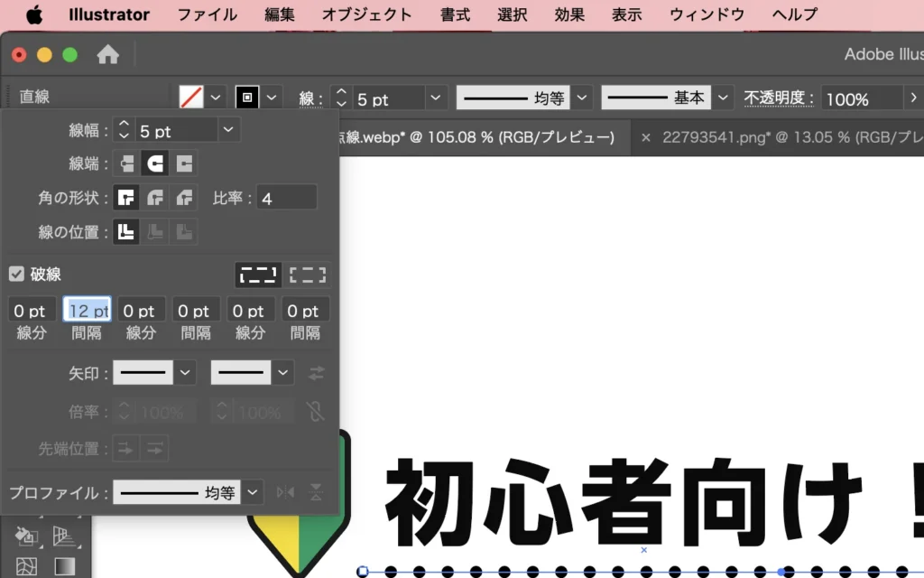Open the 線幅 stroke width dropdown

click(x=229, y=131)
